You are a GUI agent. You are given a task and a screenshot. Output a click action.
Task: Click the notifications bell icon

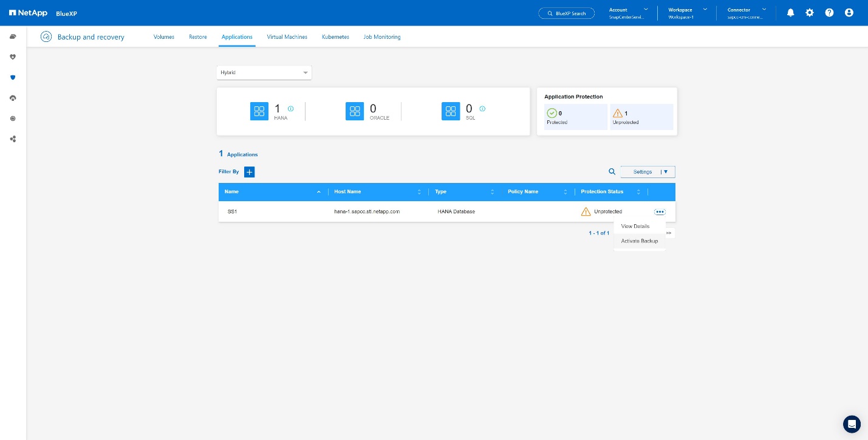790,13
